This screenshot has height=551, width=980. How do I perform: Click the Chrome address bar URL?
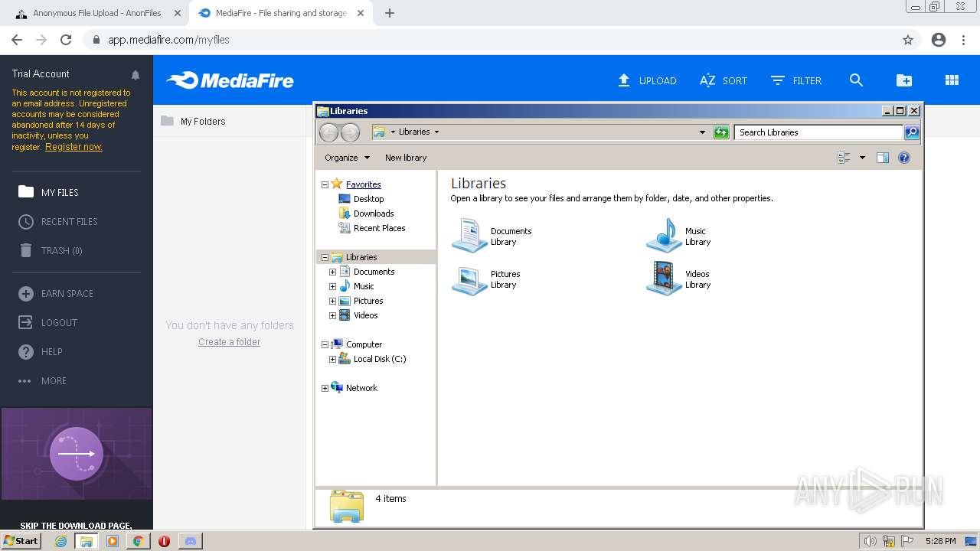(x=168, y=40)
